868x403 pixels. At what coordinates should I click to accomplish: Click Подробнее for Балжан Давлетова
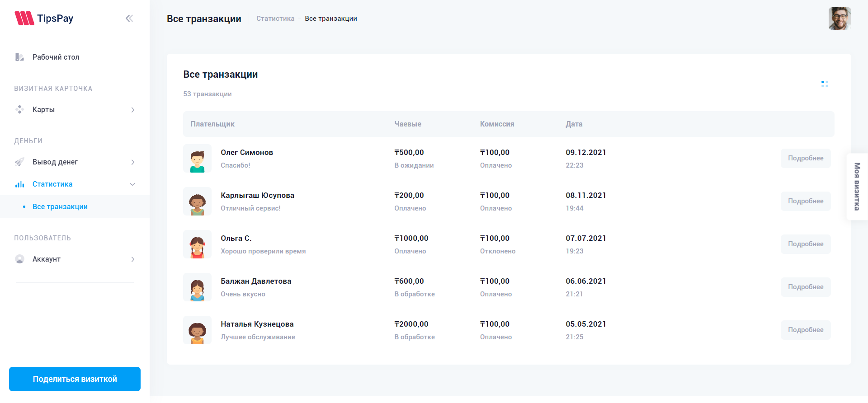(x=806, y=287)
